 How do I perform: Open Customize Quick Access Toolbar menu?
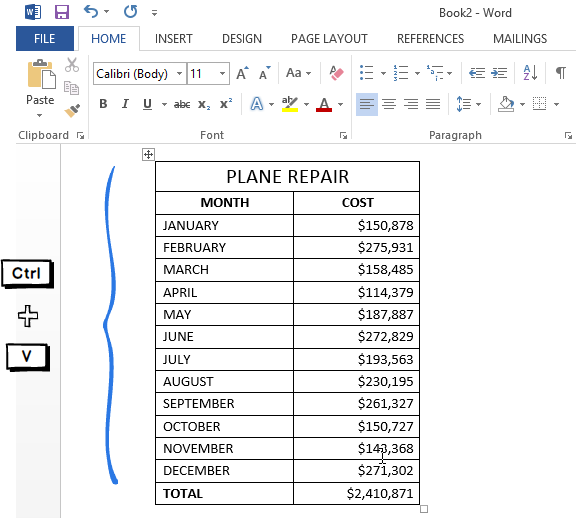click(154, 13)
